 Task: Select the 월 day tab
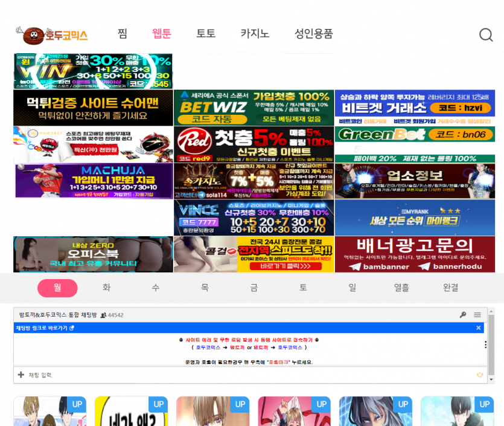[57, 288]
